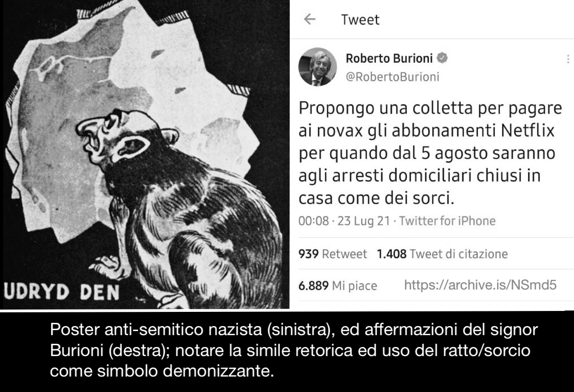View the 939 Retweet list
The height and width of the screenshot is (392, 574).
[x=333, y=254]
